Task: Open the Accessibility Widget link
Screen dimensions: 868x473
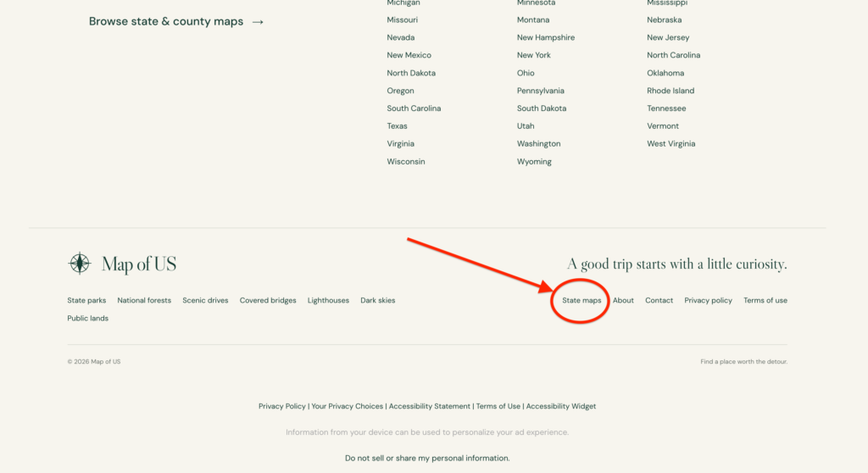Action: pyautogui.click(x=561, y=407)
